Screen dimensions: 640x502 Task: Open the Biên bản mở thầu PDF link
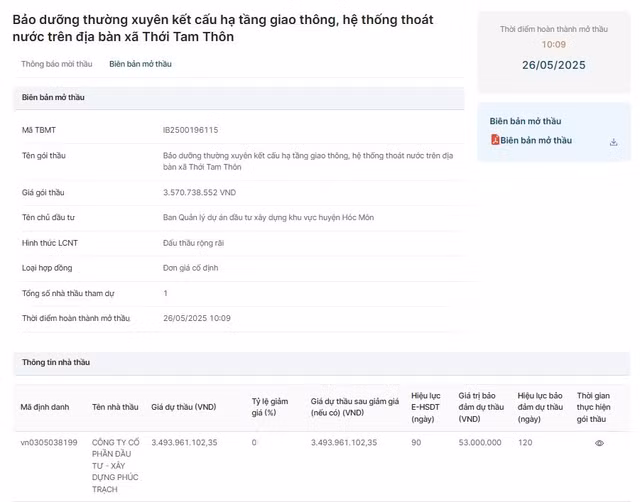(x=536, y=141)
